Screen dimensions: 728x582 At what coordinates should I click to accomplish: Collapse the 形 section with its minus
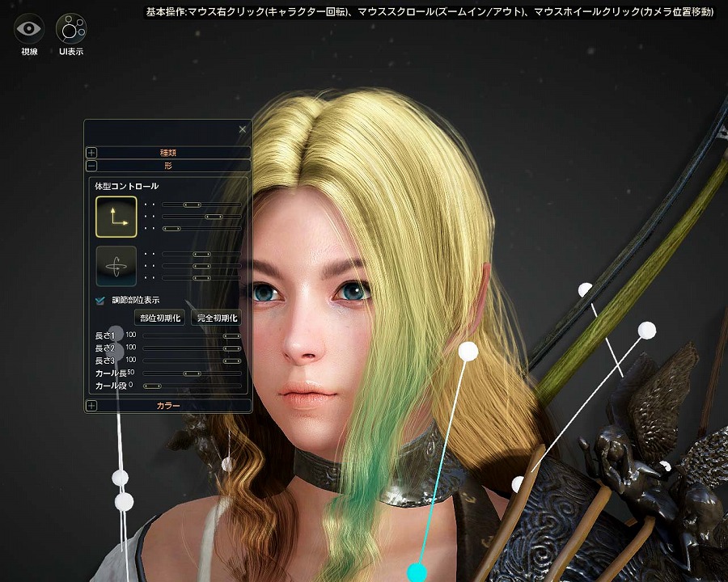pyautogui.click(x=90, y=165)
